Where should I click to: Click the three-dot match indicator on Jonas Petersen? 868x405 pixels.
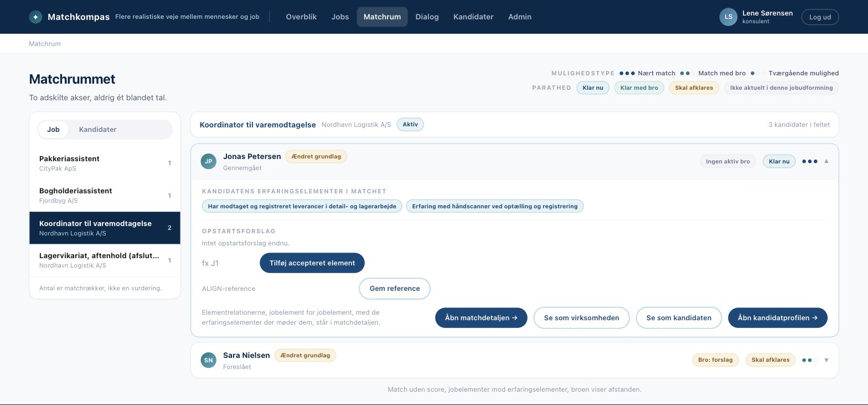(809, 161)
